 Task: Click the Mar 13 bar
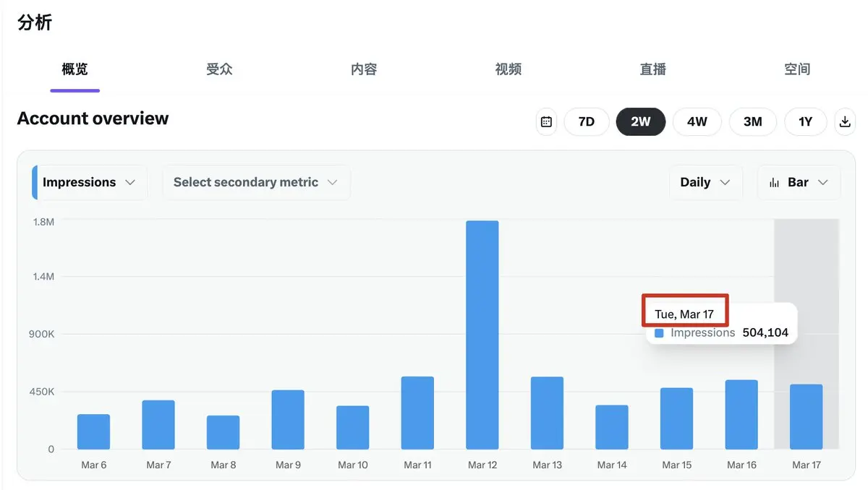547,413
